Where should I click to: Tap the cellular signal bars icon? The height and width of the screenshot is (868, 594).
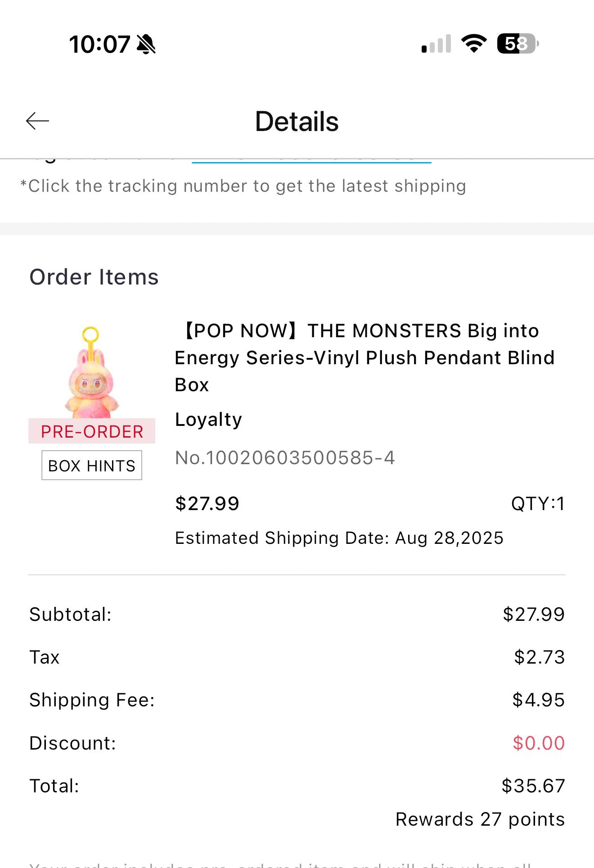pos(436,44)
